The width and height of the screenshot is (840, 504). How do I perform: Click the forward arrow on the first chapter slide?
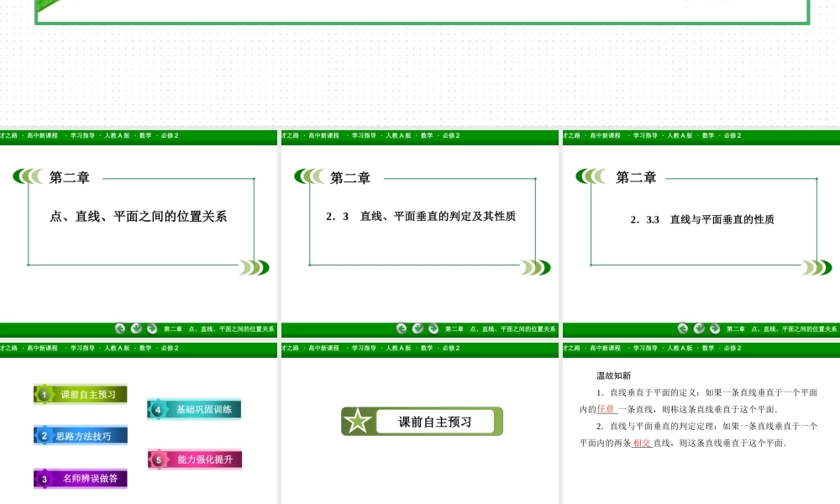click(x=150, y=328)
